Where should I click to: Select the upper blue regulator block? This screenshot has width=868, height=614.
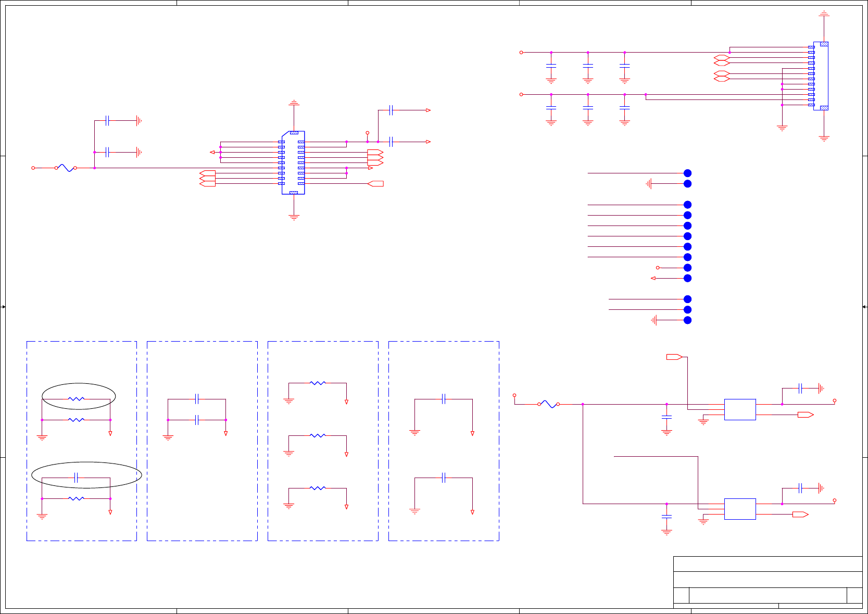[x=740, y=409]
